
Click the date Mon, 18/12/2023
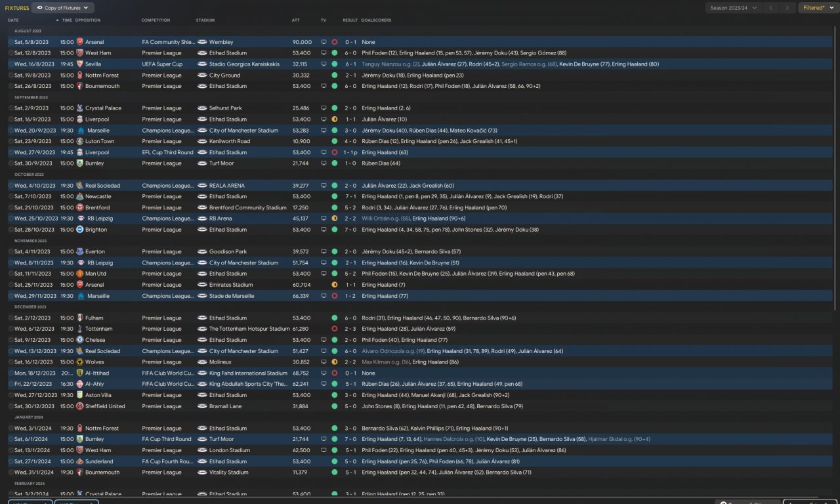34,373
